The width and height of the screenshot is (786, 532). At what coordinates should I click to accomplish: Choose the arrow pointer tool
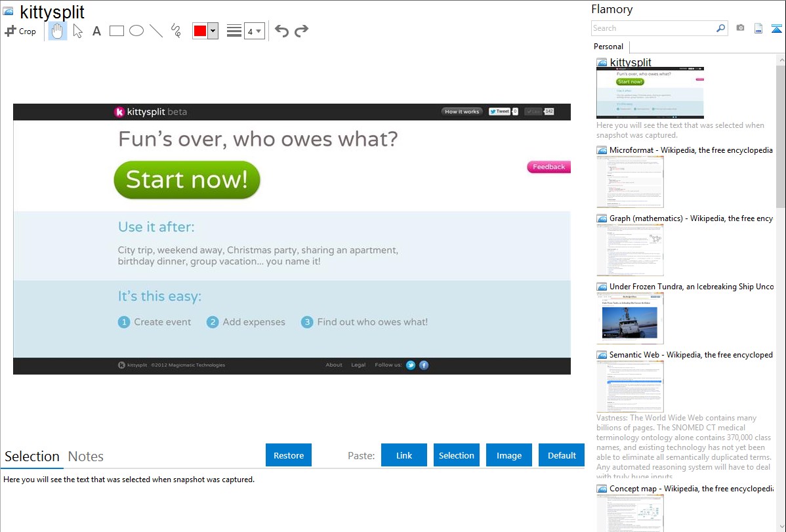77,31
